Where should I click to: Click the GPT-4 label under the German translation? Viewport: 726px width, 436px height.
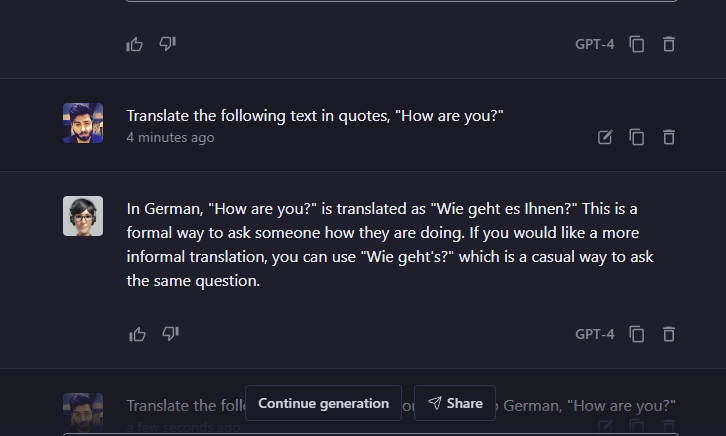click(x=595, y=334)
